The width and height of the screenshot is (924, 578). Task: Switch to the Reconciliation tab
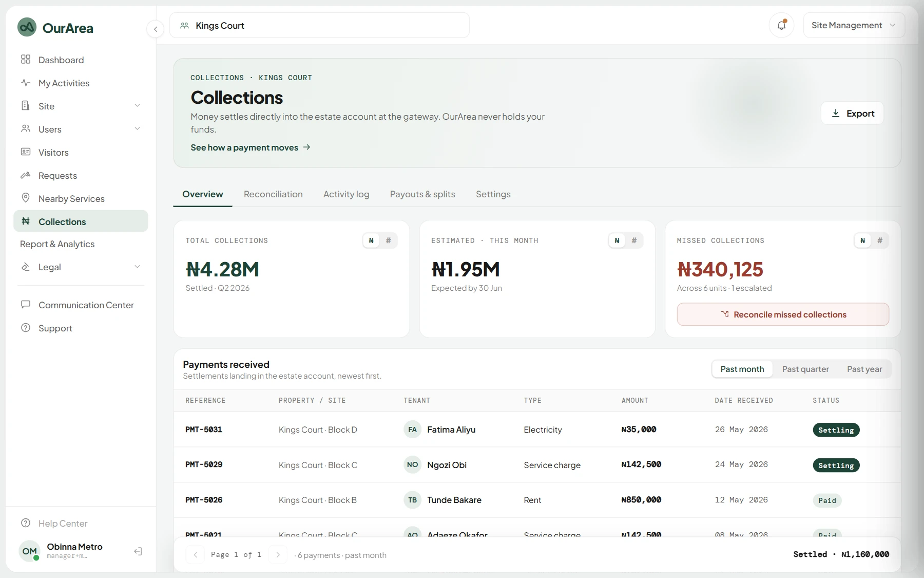273,194
